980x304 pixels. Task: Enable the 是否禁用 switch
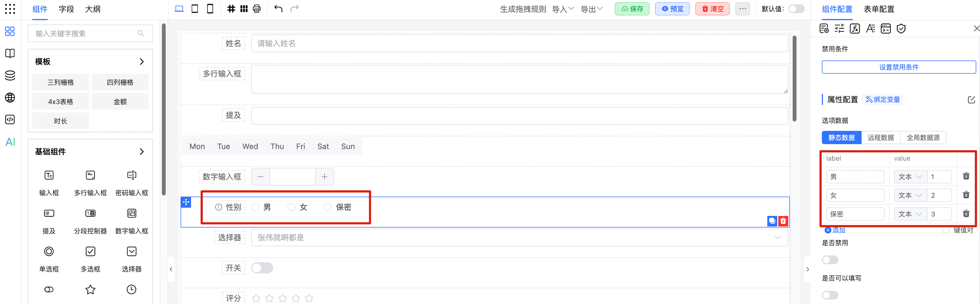(830, 260)
